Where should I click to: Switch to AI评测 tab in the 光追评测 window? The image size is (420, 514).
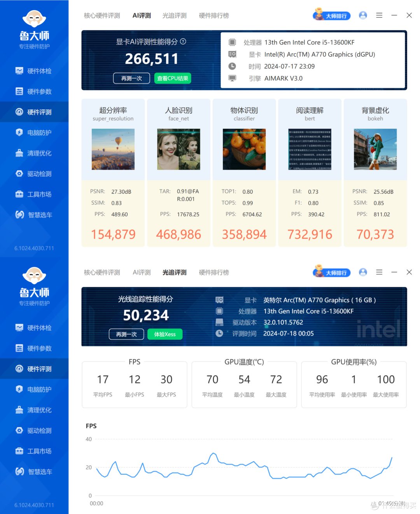point(142,273)
